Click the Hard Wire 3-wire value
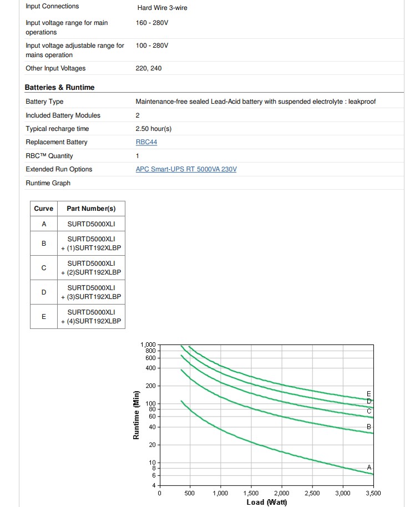This screenshot has height=507, width=420. point(162,8)
